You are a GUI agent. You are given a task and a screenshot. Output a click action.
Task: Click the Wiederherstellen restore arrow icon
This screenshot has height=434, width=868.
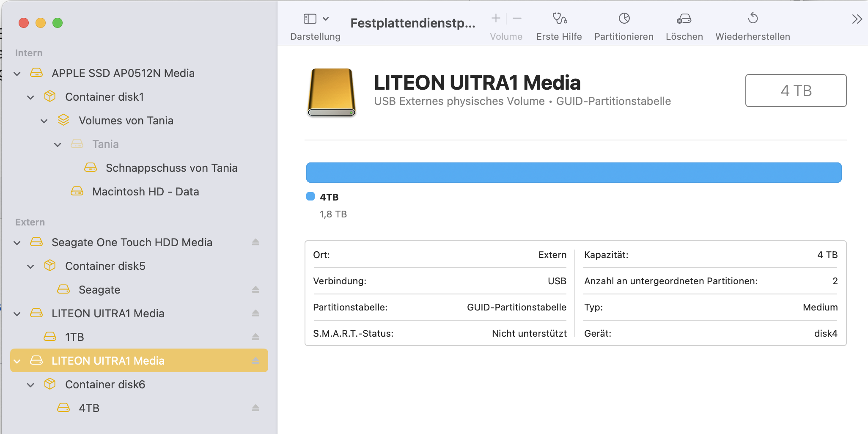753,19
